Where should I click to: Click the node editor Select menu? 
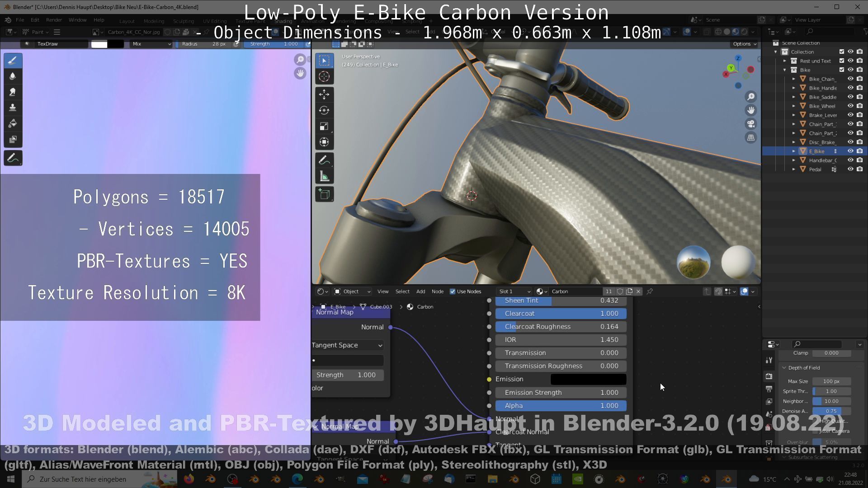402,291
